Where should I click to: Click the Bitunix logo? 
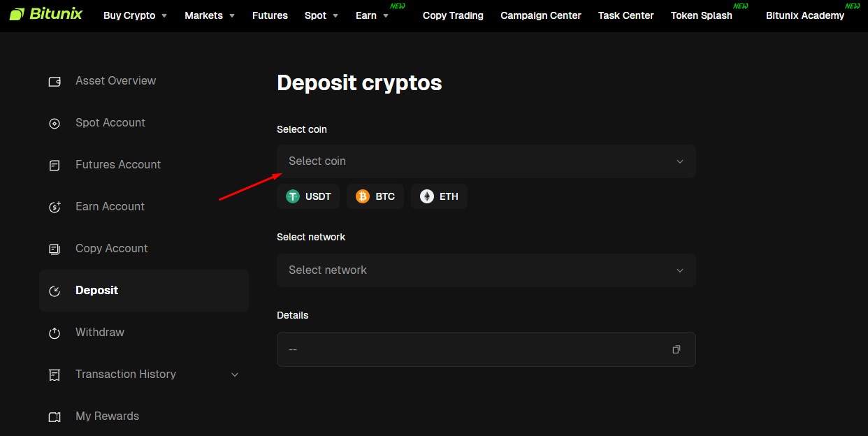click(x=46, y=14)
